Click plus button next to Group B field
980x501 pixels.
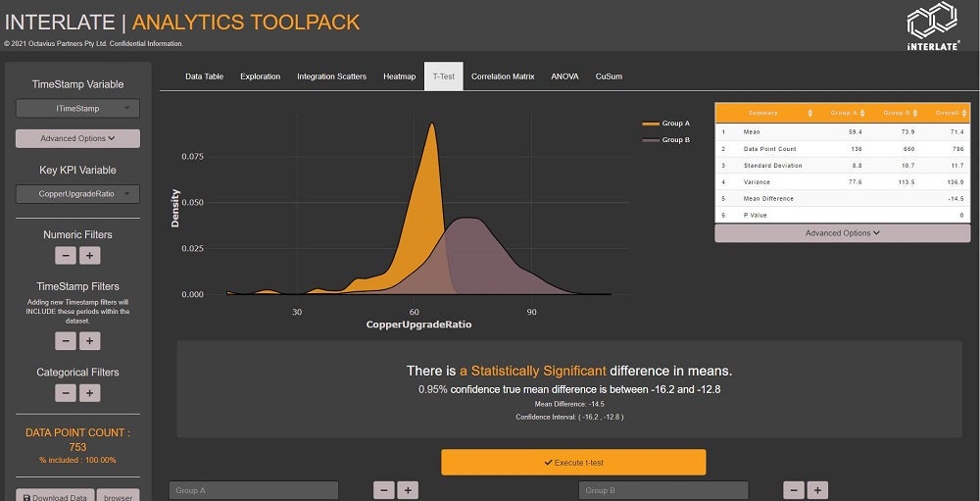[x=817, y=490]
